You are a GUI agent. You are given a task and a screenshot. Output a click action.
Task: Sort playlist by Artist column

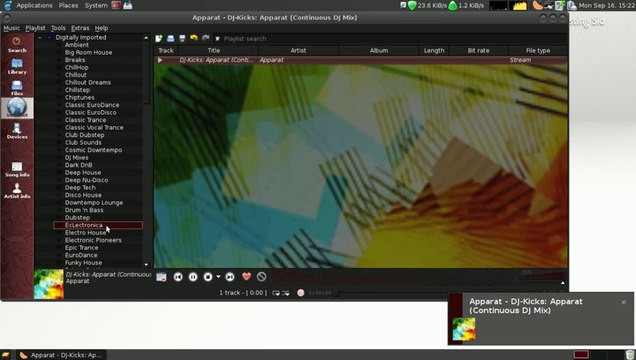coord(298,51)
